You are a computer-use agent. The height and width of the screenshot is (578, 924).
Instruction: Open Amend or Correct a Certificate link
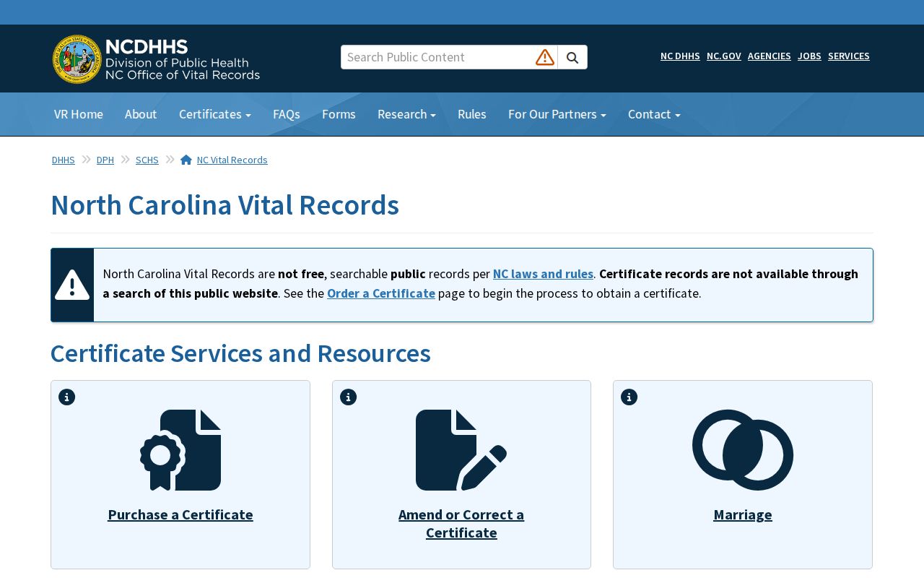point(461,524)
